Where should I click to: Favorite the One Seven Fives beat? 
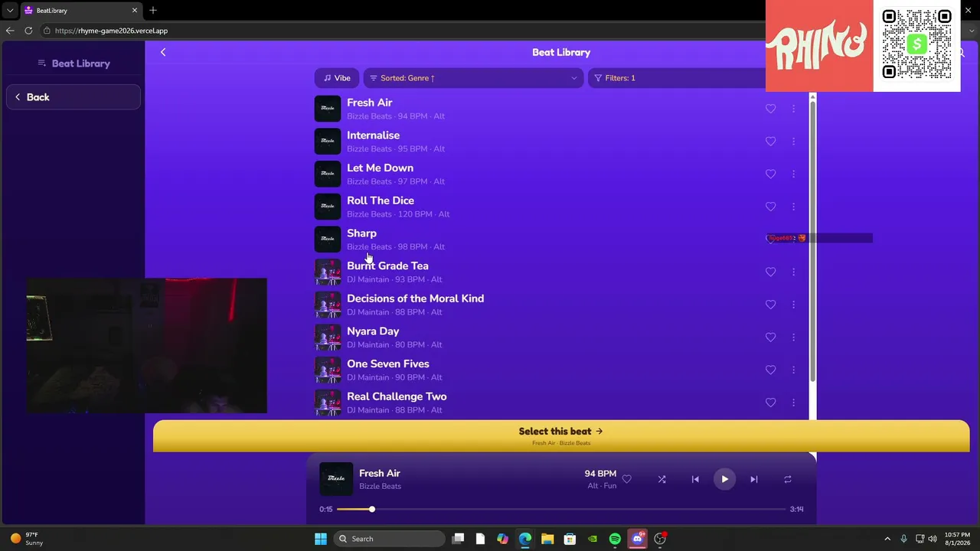(770, 370)
